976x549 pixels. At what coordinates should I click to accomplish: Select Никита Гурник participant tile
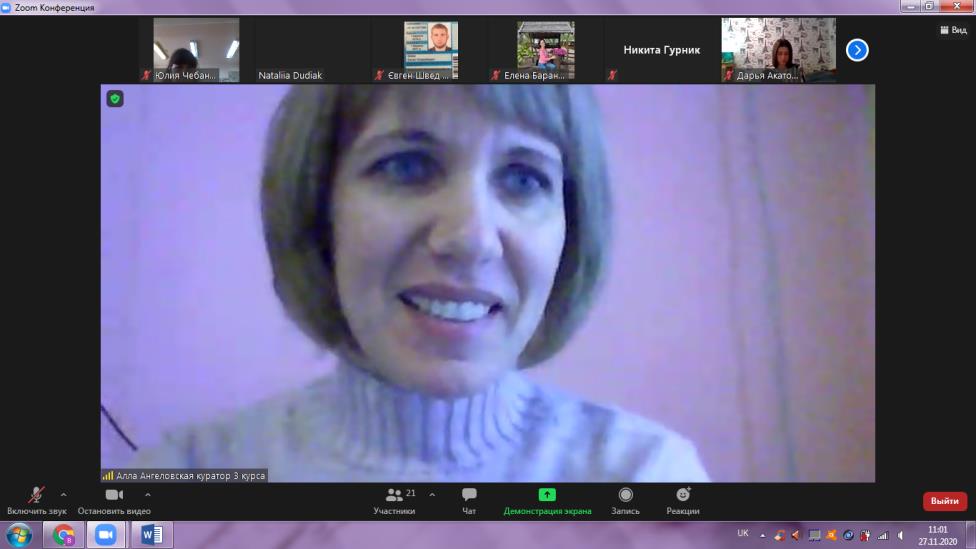(x=662, y=50)
